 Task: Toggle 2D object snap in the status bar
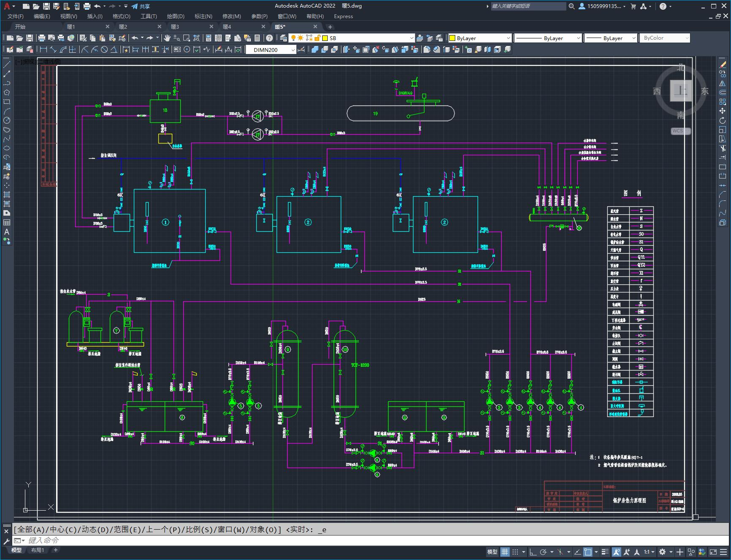(587, 552)
